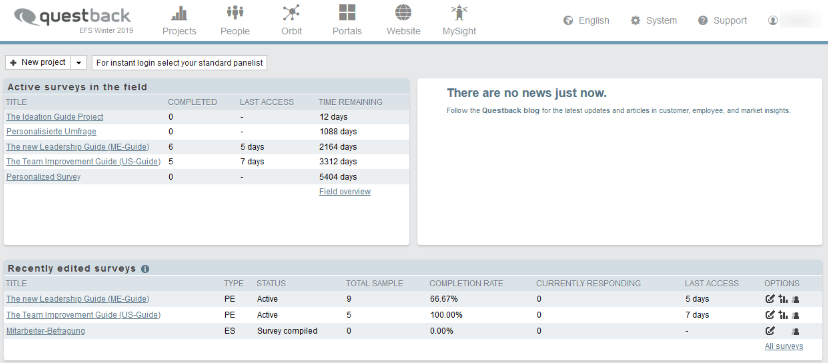Click the OPTIONS column header
The height and width of the screenshot is (363, 828).
[782, 283]
